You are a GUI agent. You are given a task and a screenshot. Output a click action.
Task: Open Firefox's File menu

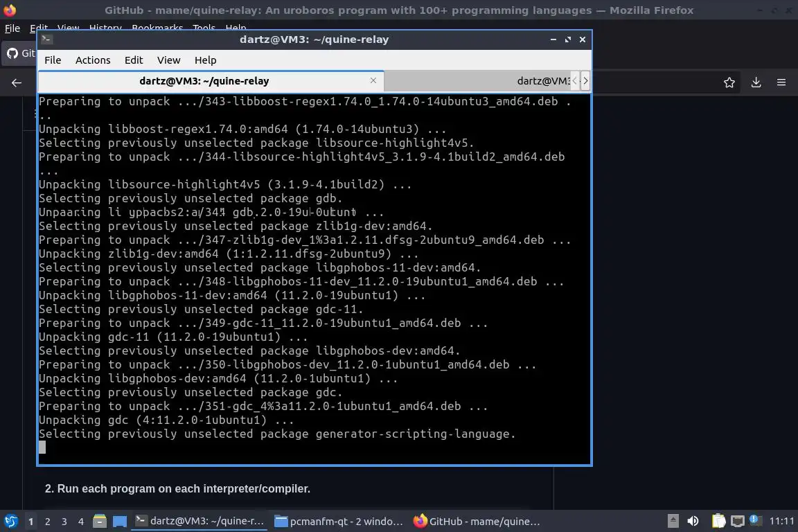12,28
